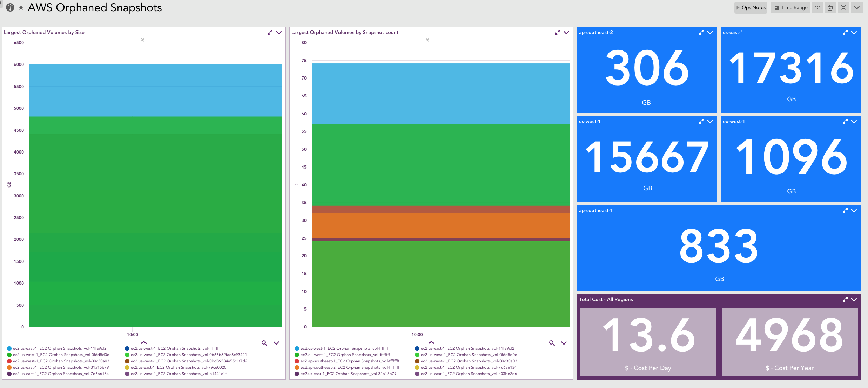This screenshot has width=868, height=388.
Task: Toggle vol-a03be2d6 series in Snapshot count legend
Action: pyautogui.click(x=466, y=374)
